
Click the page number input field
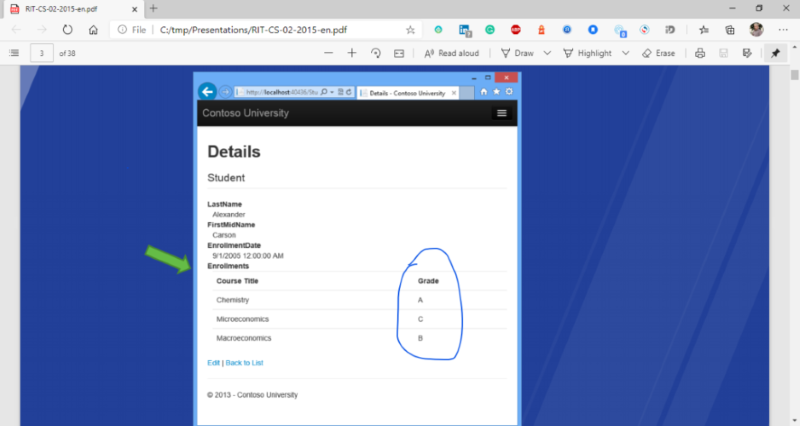pos(42,53)
